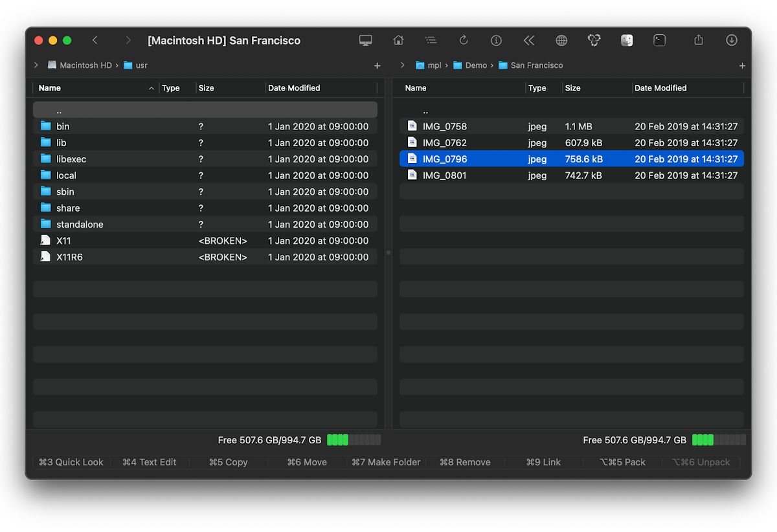Select the IMG_0758 file
Image resolution: width=777 pixels, height=532 pixels.
point(572,126)
